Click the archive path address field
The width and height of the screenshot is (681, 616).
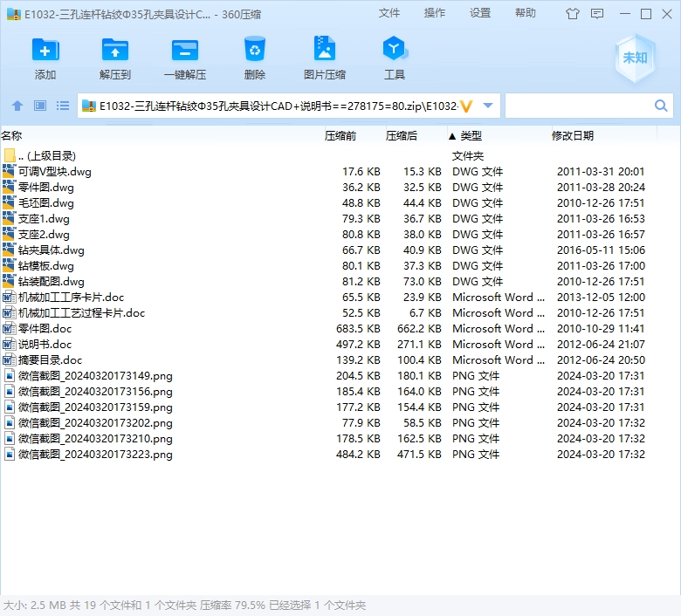278,106
